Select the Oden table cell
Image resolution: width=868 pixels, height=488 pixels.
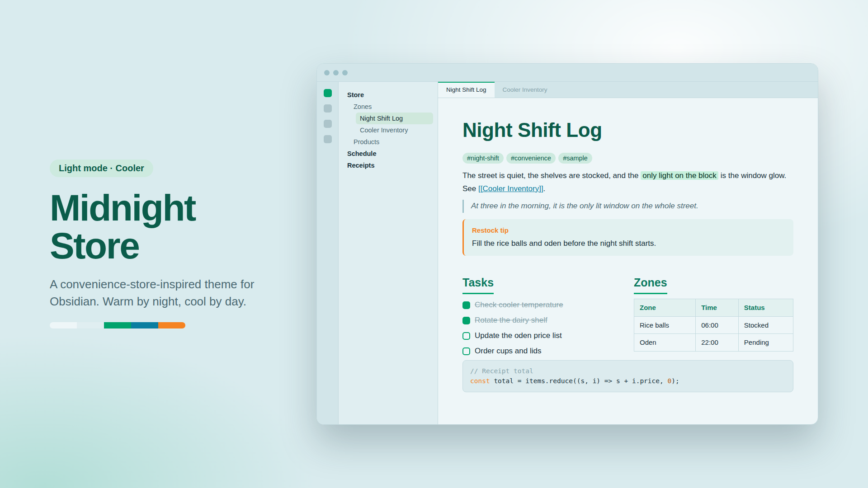coord(665,343)
